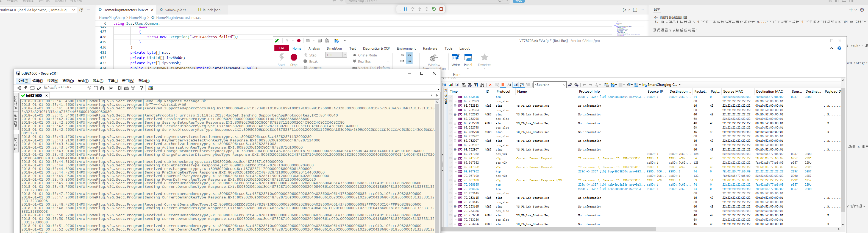Click the SecureCRT Print icon
Viewport: 868px width, 233px height.
[110, 88]
